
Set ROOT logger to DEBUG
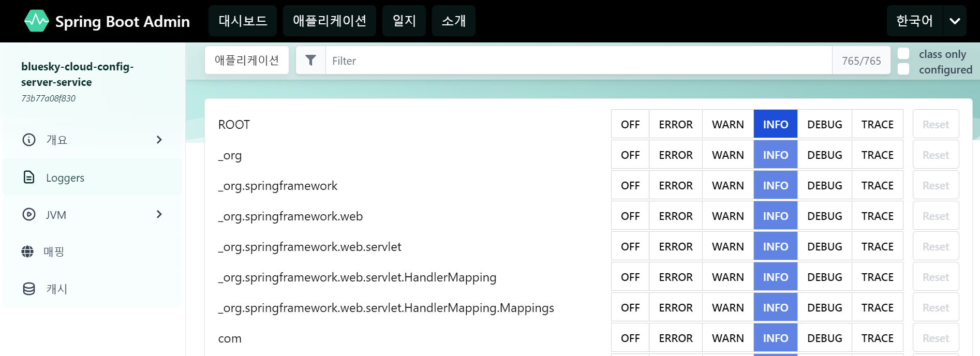click(825, 124)
